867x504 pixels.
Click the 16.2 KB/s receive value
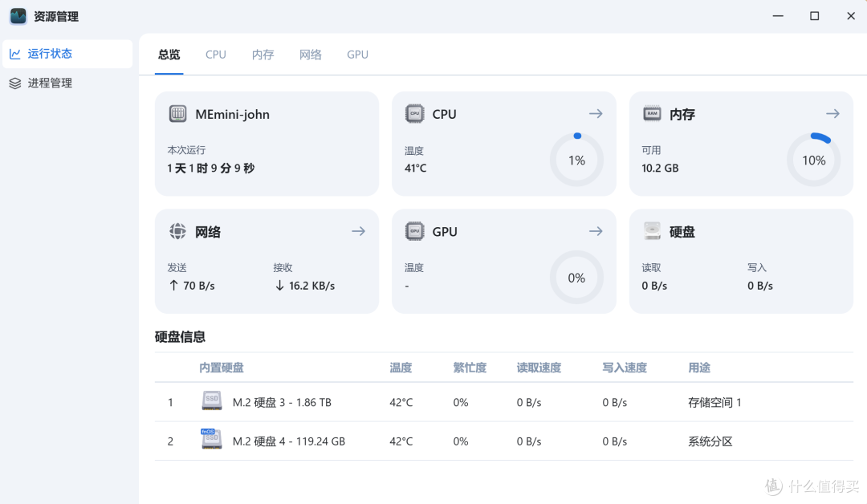(311, 286)
